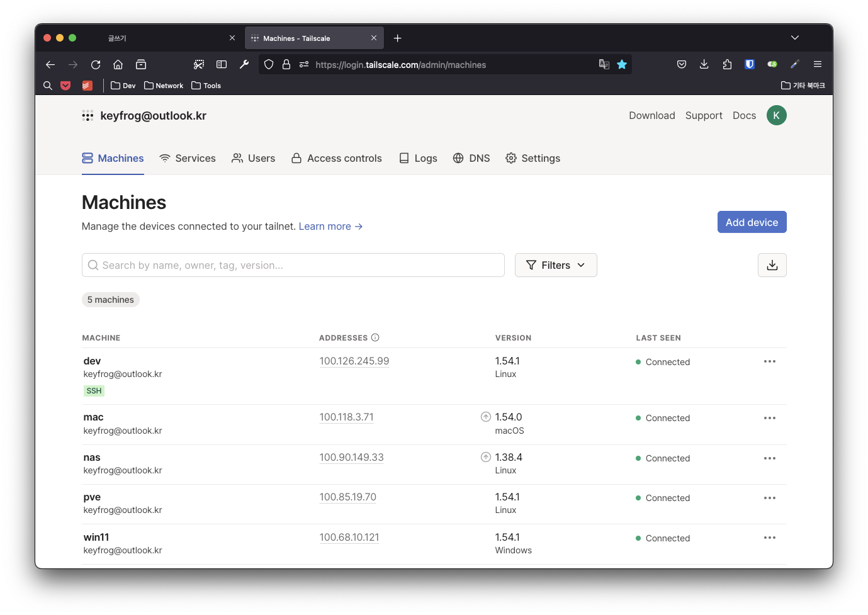This screenshot has height=615, width=868.
Task: Reload the page with refresh icon
Action: [96, 64]
